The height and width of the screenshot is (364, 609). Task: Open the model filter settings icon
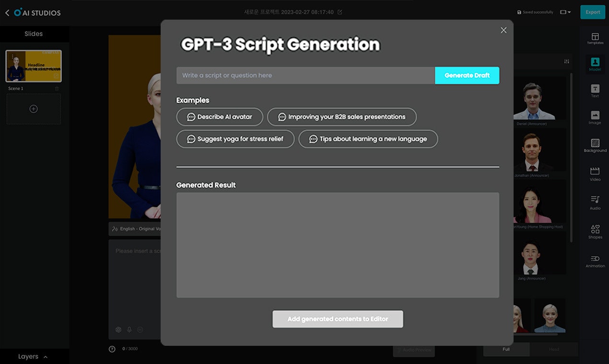567,61
